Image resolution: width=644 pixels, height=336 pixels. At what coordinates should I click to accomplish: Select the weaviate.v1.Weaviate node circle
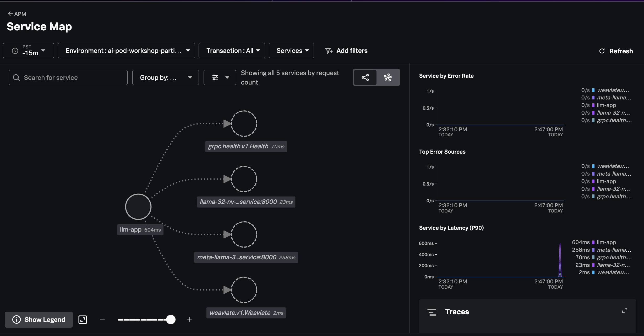click(244, 290)
